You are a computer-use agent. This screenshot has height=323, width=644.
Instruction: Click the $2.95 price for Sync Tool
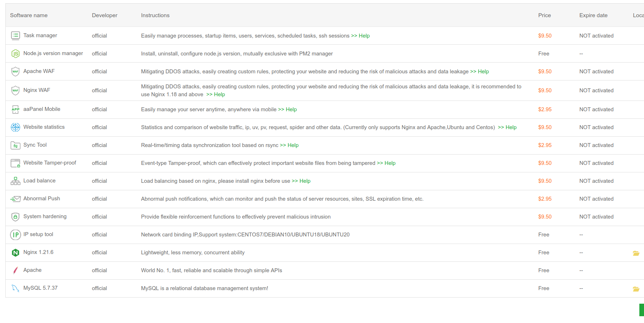click(545, 145)
